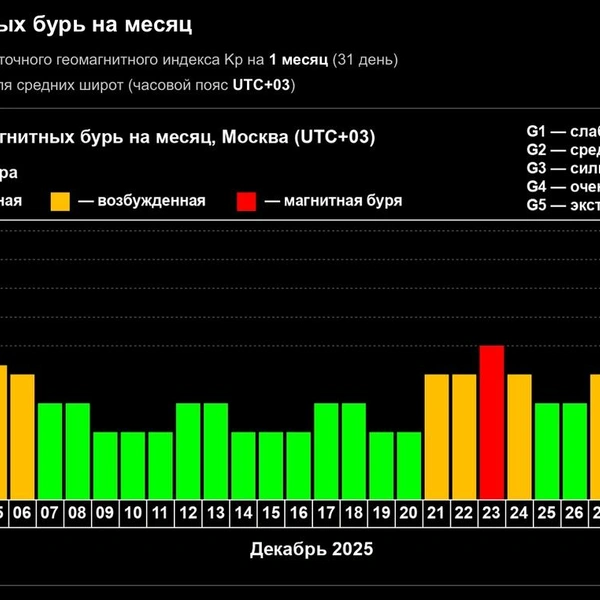Click the green bar for day 20
The image size is (600, 600).
click(409, 466)
